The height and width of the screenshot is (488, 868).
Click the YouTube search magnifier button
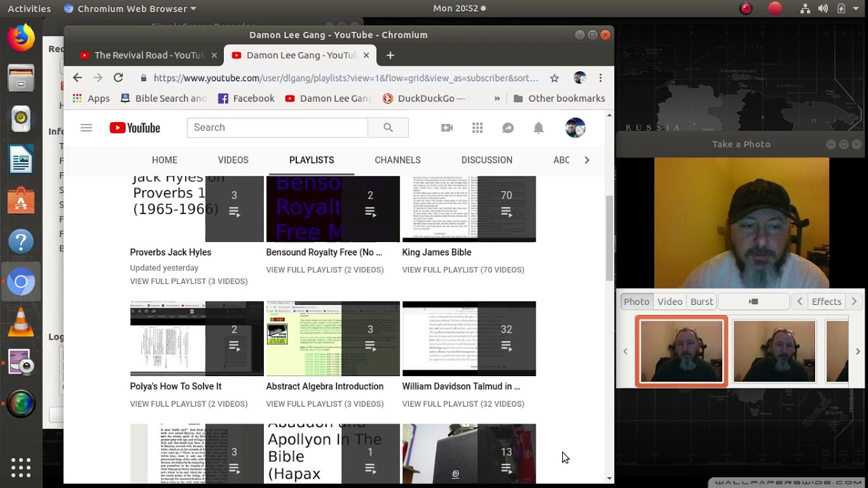(x=388, y=127)
